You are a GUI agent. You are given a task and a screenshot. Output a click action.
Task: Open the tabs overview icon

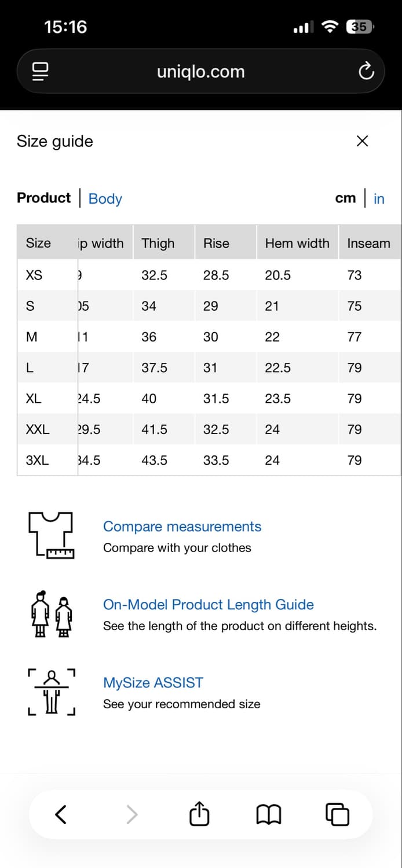coord(338,814)
